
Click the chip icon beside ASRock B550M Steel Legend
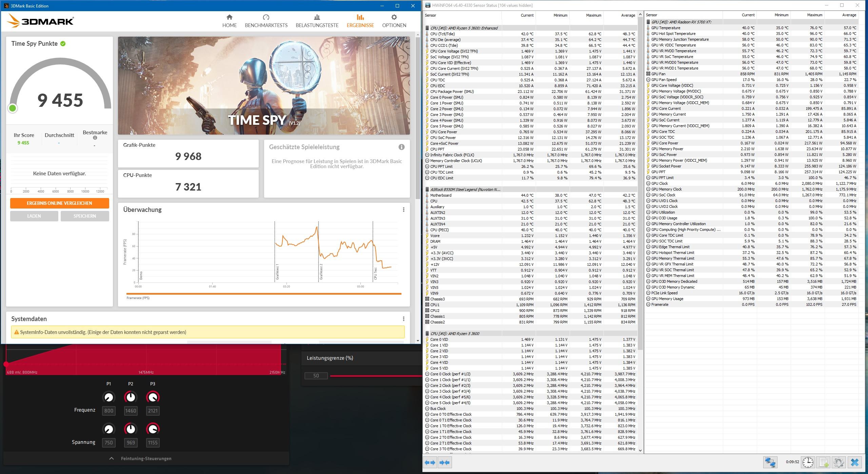[x=427, y=190]
